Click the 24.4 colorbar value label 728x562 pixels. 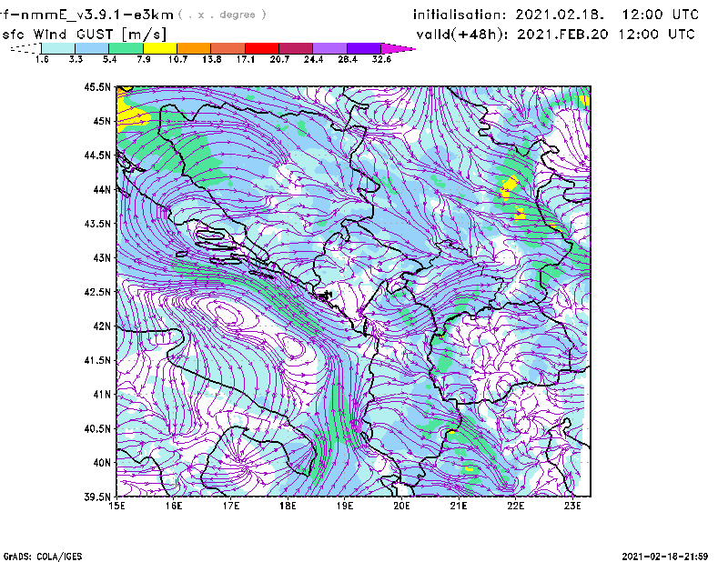(x=313, y=59)
